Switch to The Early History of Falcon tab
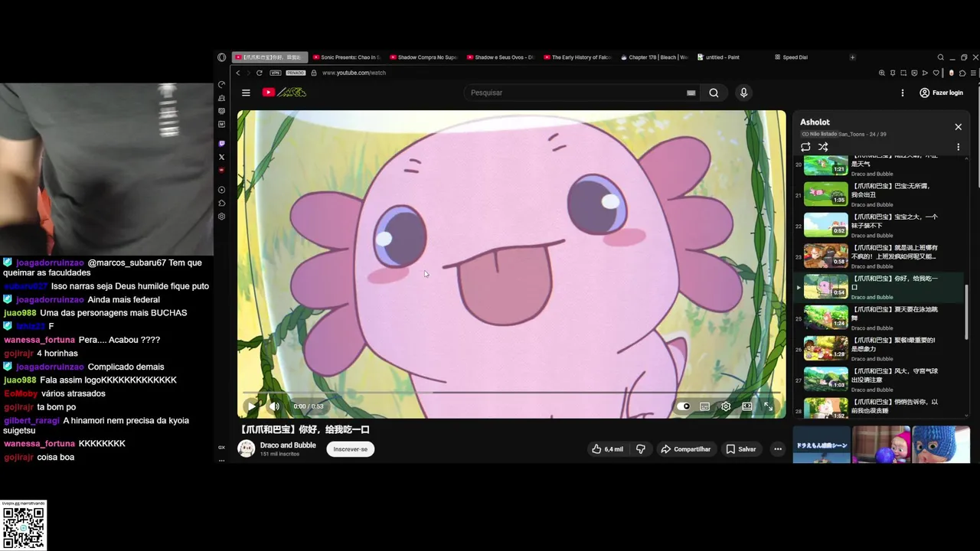 click(x=577, y=57)
